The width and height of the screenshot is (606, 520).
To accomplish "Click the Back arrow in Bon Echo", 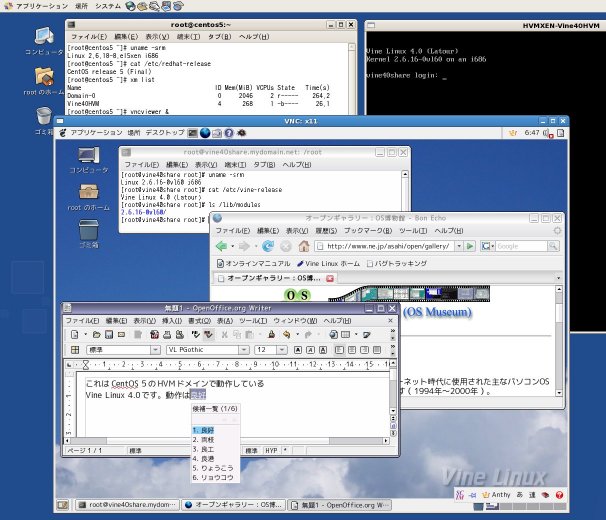I will [x=221, y=246].
